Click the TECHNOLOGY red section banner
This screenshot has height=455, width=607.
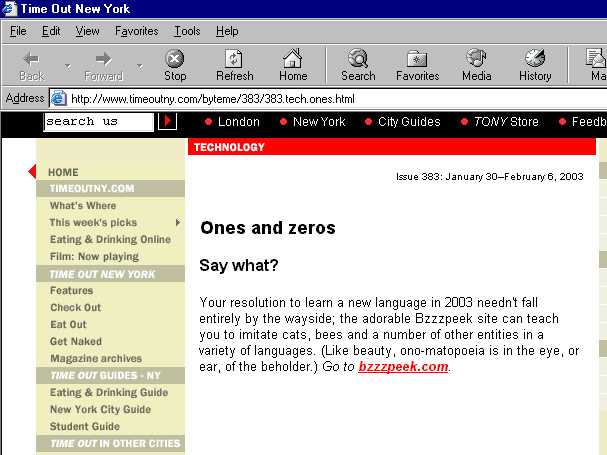(392, 147)
